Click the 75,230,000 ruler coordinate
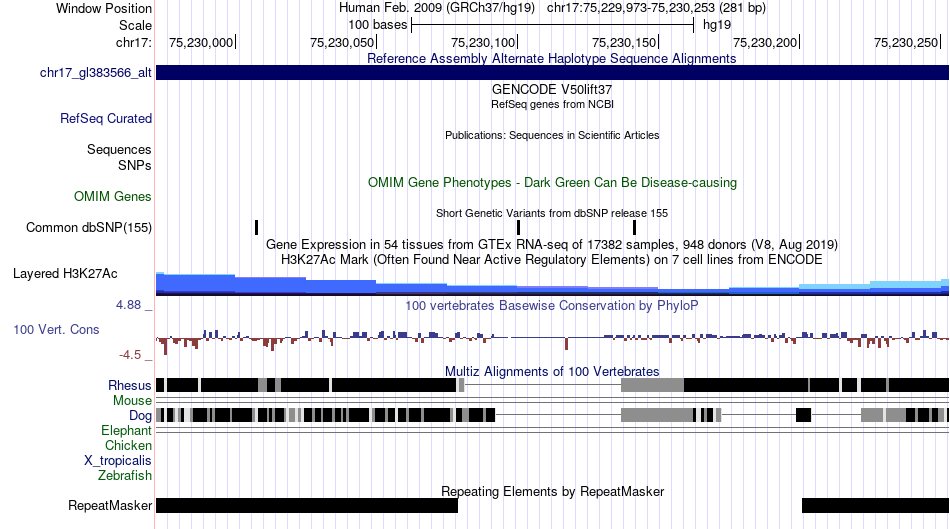 pos(201,42)
